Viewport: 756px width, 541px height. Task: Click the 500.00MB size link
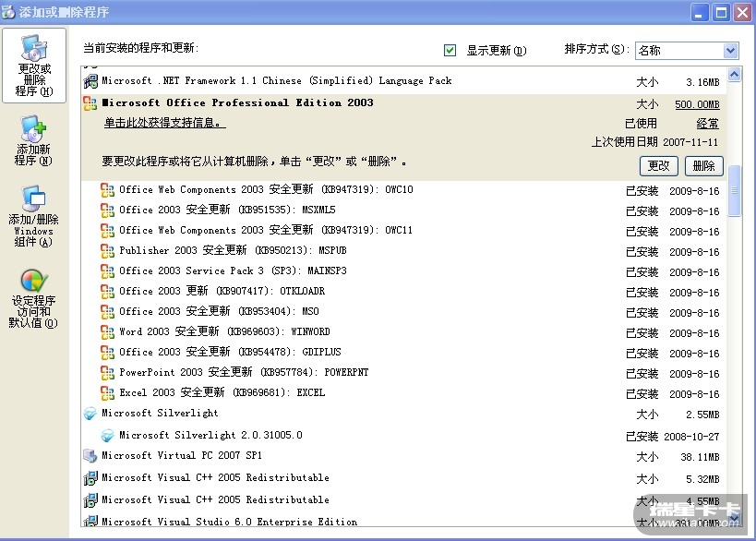[697, 104]
